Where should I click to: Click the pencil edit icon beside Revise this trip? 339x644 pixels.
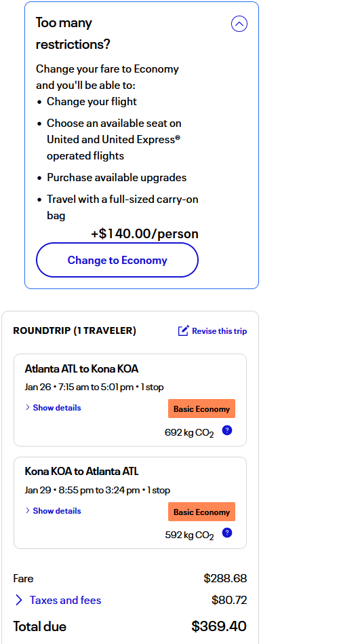184,330
